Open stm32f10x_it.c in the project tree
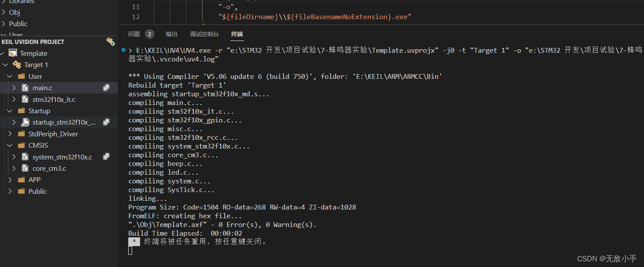 [x=54, y=99]
